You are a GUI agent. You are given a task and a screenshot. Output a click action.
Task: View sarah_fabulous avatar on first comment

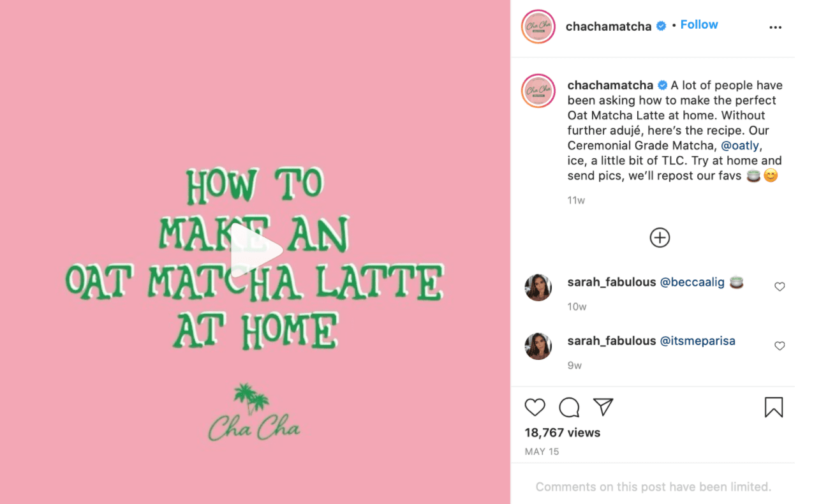point(538,288)
